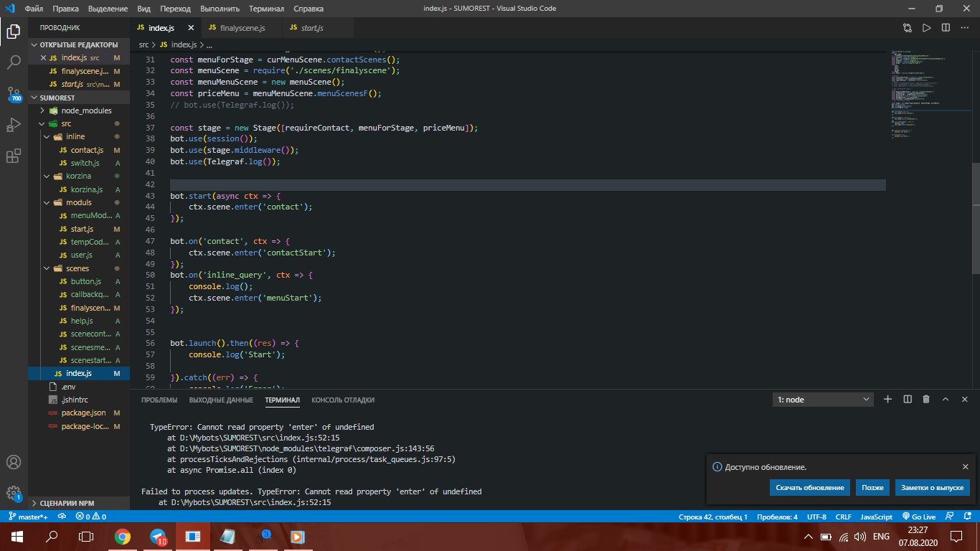This screenshot has height=551, width=980.
Task: Click Go Live in status bar
Action: coord(918,517)
